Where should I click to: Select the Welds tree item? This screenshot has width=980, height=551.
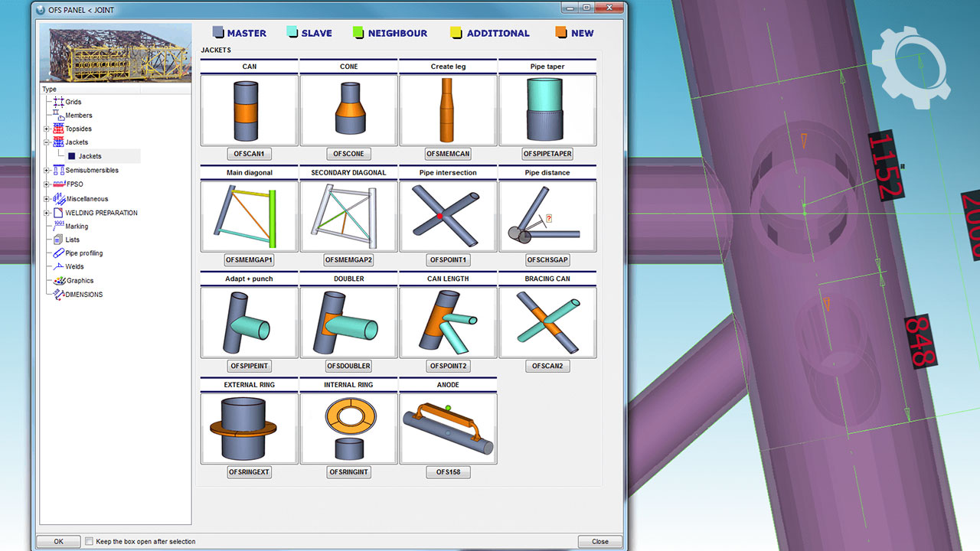(74, 267)
